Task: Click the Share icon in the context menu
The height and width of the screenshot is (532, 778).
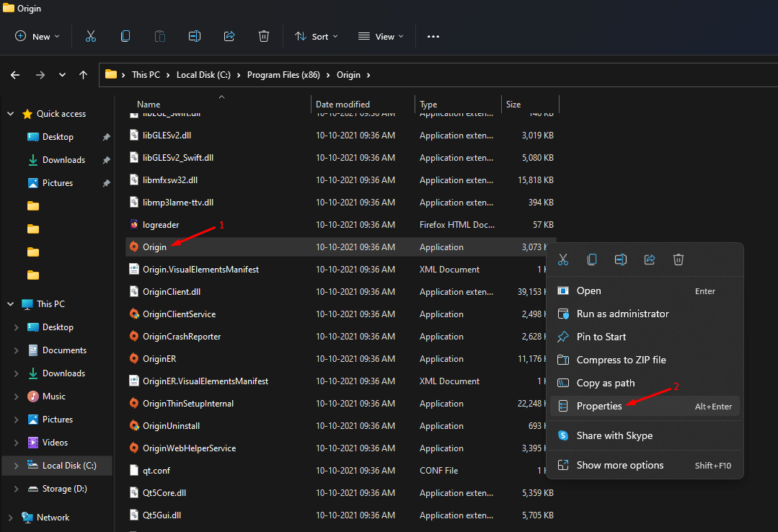Action: (x=650, y=260)
